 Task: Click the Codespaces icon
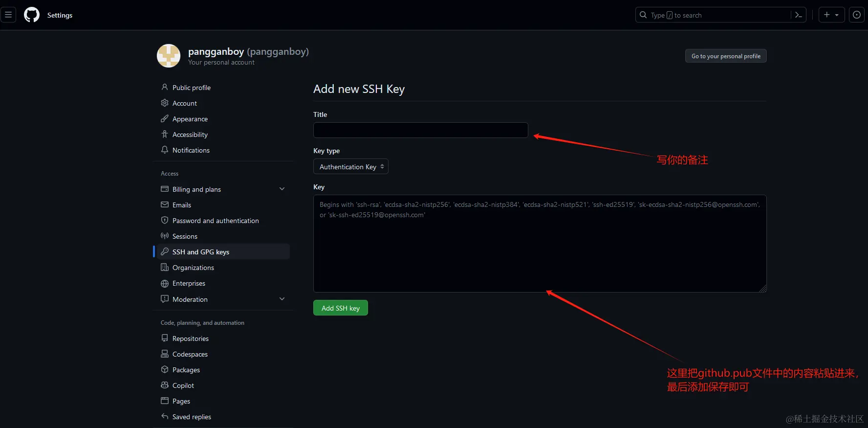tap(165, 354)
